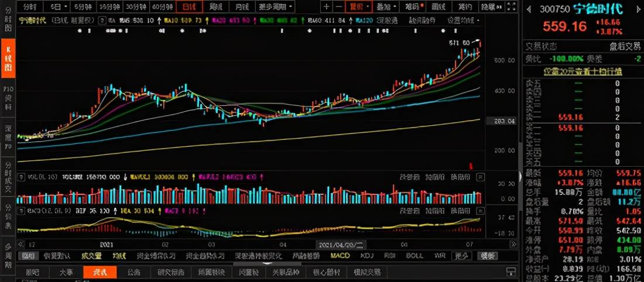Switch to 分时 chart period
The height and width of the screenshot is (282, 644).
(x=30, y=6)
